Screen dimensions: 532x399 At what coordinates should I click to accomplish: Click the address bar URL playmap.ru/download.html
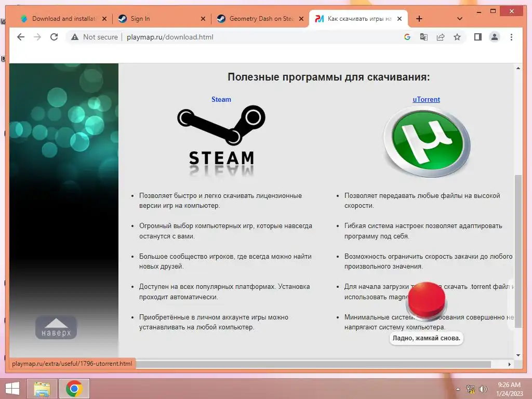(x=170, y=37)
